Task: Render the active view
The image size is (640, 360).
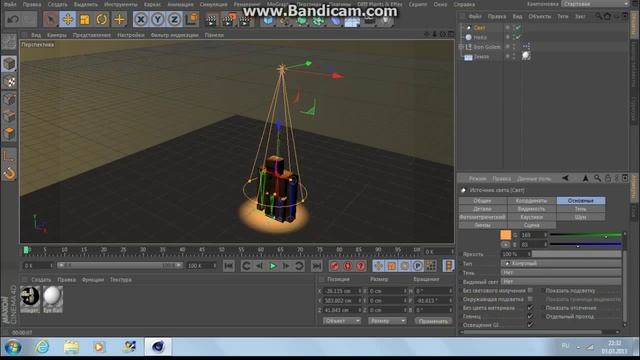Action: click(211, 20)
